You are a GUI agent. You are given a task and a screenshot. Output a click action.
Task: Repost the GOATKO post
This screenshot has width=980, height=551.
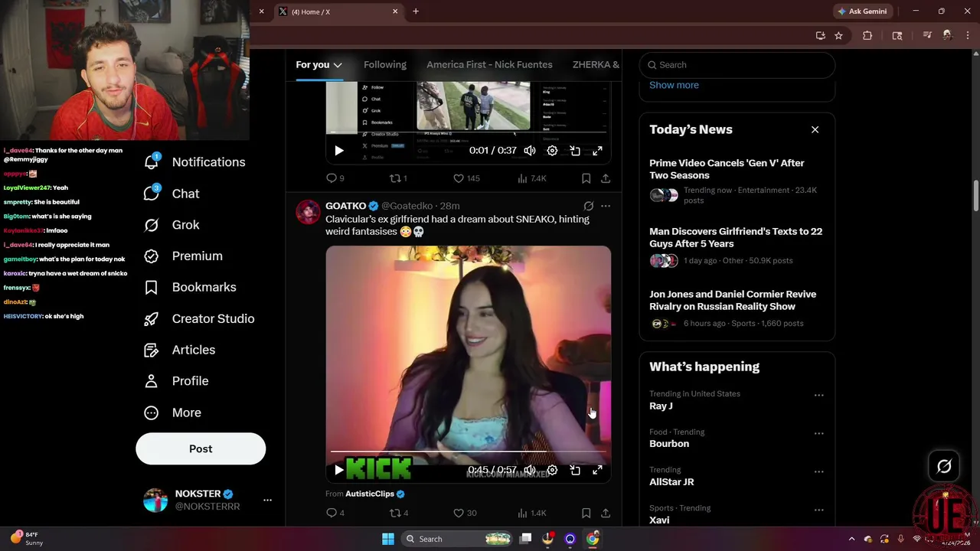coord(399,513)
